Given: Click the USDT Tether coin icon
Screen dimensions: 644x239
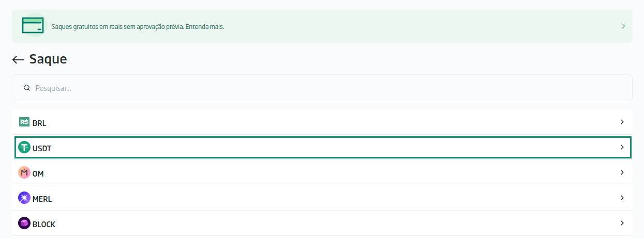Looking at the screenshot, I should [x=24, y=148].
